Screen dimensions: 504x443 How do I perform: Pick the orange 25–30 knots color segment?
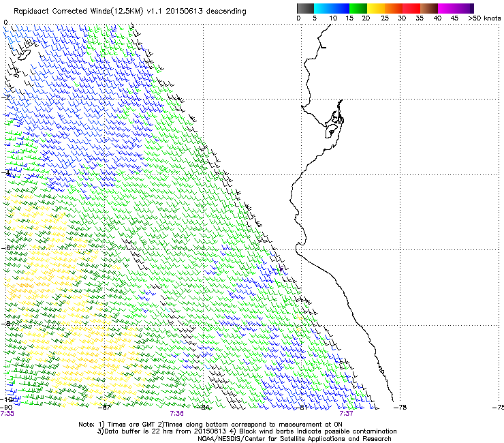[394, 8]
